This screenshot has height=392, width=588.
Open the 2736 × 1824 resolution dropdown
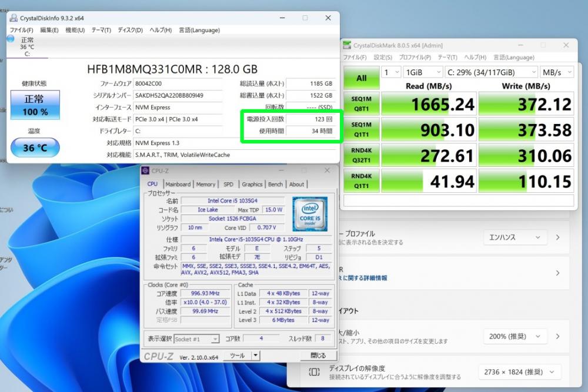coord(519,372)
